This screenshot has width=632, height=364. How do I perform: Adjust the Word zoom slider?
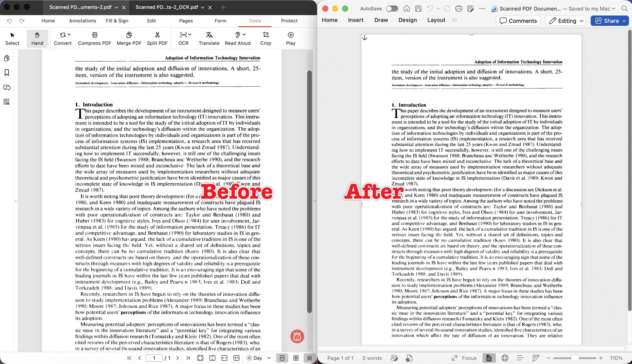pos(574,358)
